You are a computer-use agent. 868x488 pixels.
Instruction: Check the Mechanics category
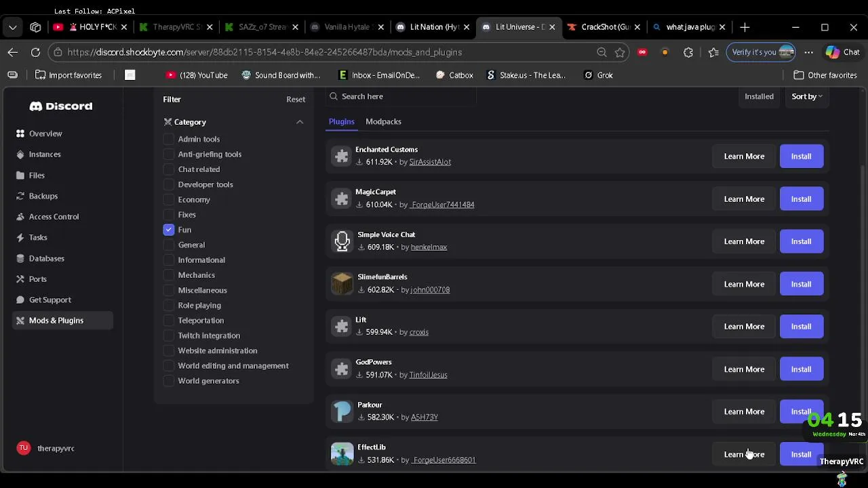(169, 275)
